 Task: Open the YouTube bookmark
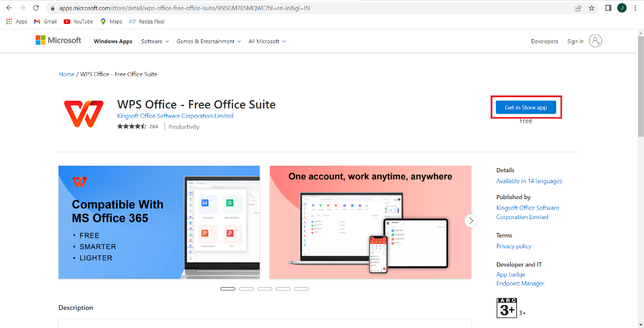point(78,22)
